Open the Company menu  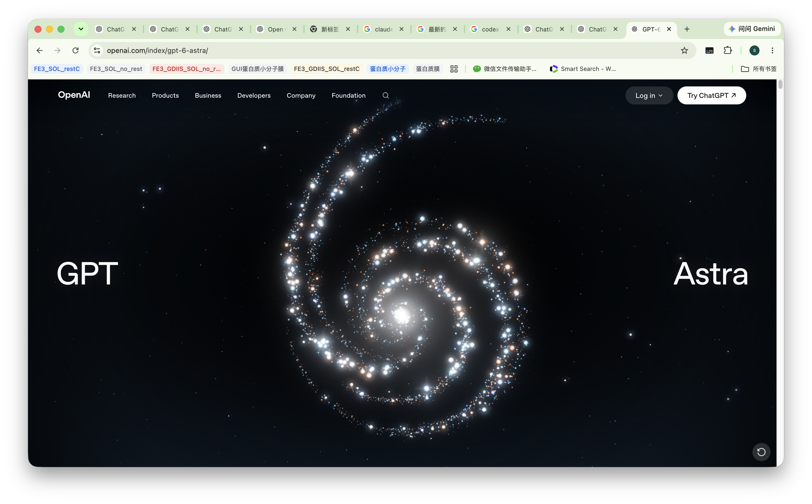click(301, 95)
